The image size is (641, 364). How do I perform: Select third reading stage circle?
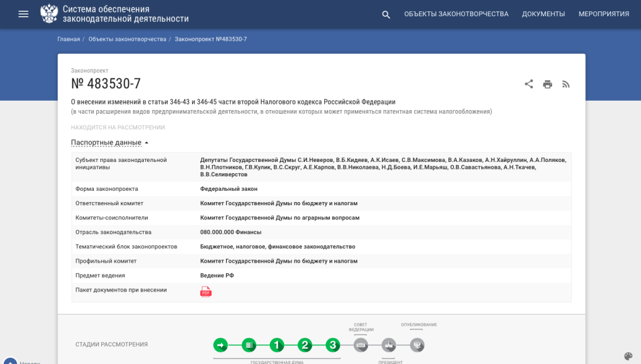pyautogui.click(x=333, y=345)
